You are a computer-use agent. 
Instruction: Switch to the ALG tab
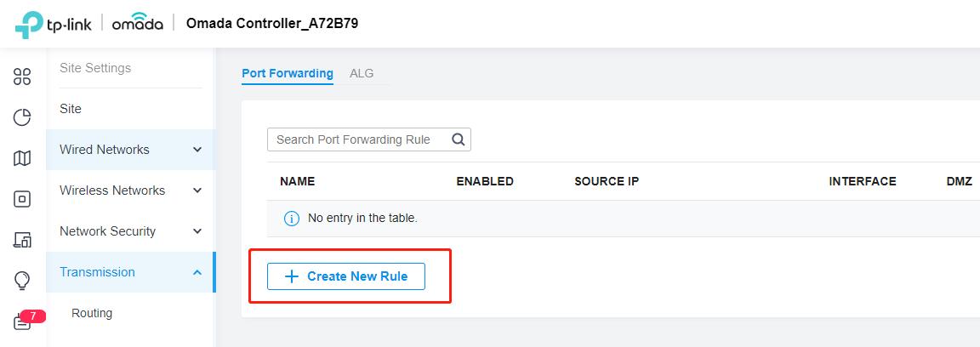pos(362,73)
